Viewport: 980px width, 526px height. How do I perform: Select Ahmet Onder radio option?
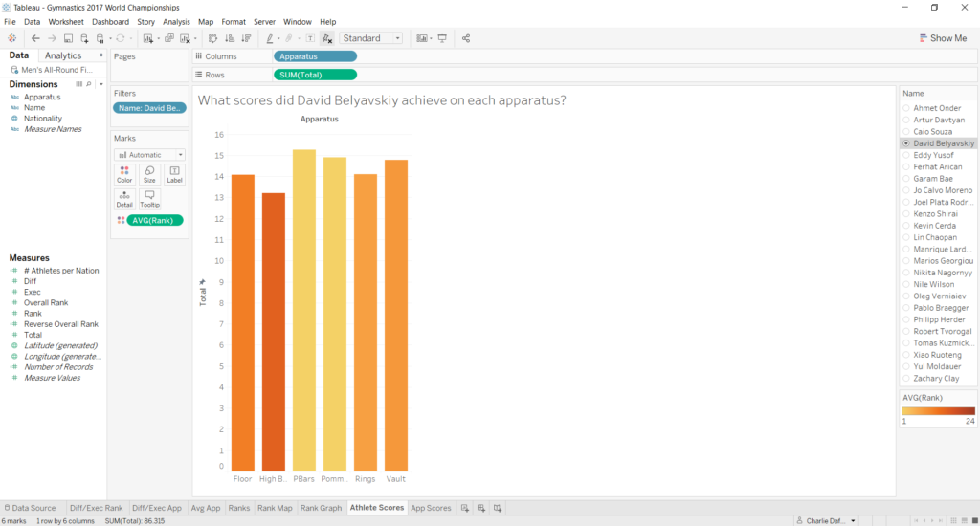[x=906, y=108]
